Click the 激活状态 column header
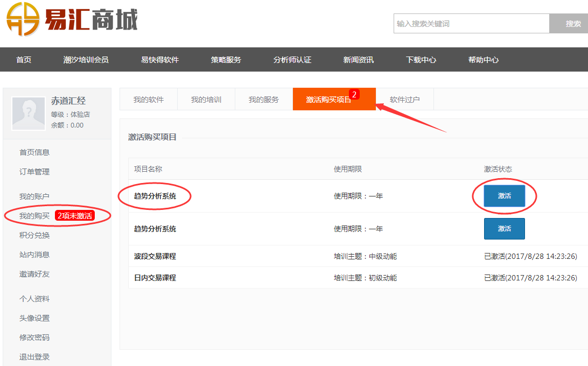The height and width of the screenshot is (366, 588). (498, 169)
